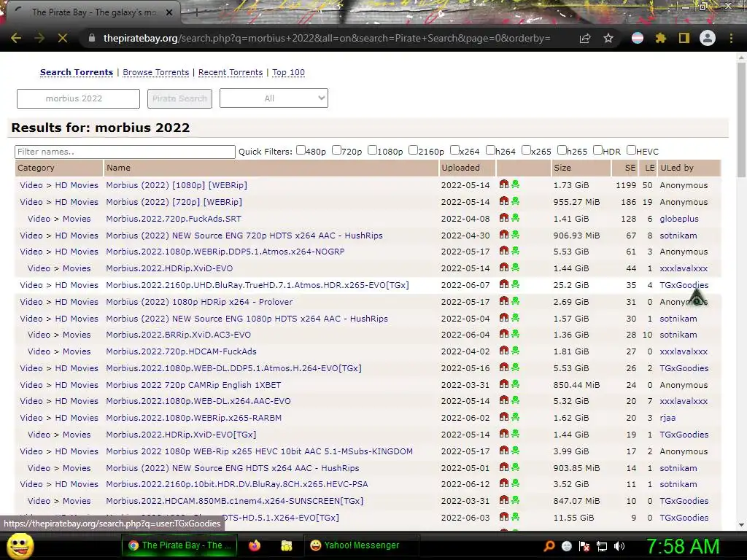Check the 1080p quick filter

(373, 150)
